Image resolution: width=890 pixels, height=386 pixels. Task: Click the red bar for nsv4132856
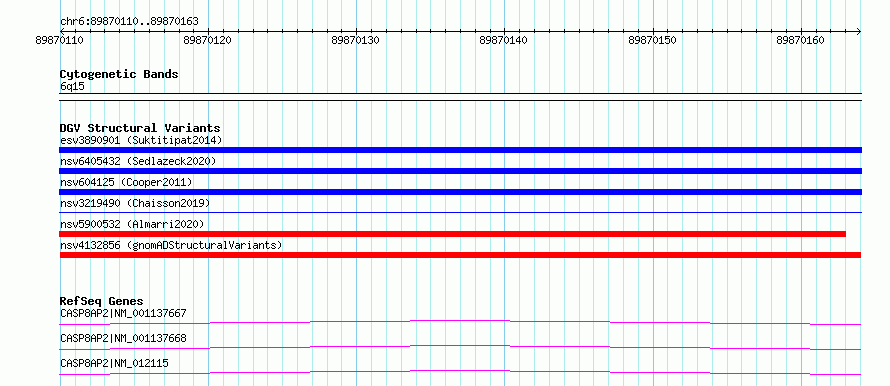coord(460,255)
